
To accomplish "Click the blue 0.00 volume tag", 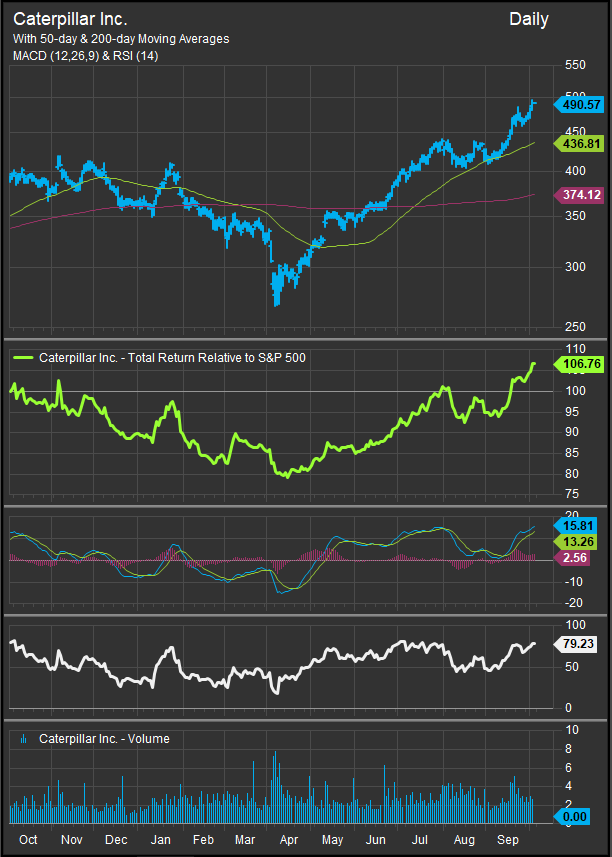I will click(x=574, y=817).
